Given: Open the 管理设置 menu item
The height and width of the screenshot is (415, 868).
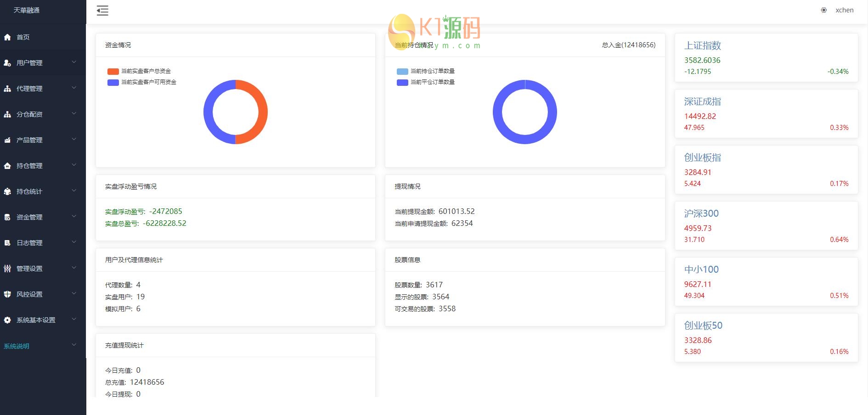Looking at the screenshot, I should pyautogui.click(x=29, y=269).
